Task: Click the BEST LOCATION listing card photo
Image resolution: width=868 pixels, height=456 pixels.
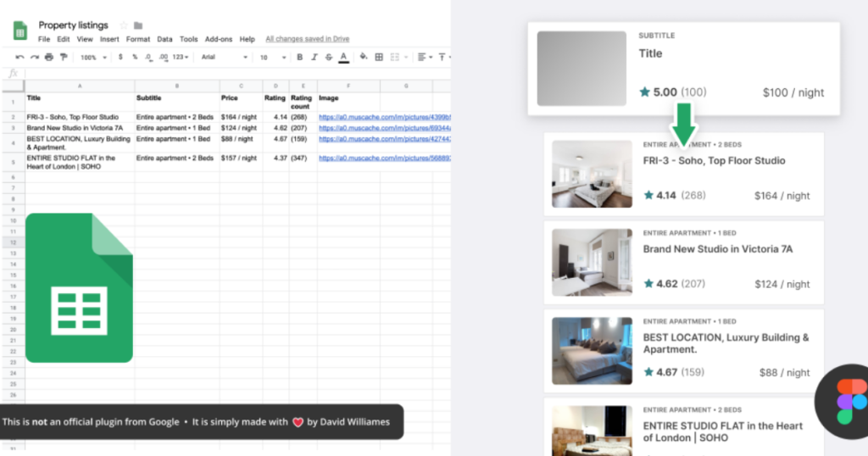Action: (592, 351)
